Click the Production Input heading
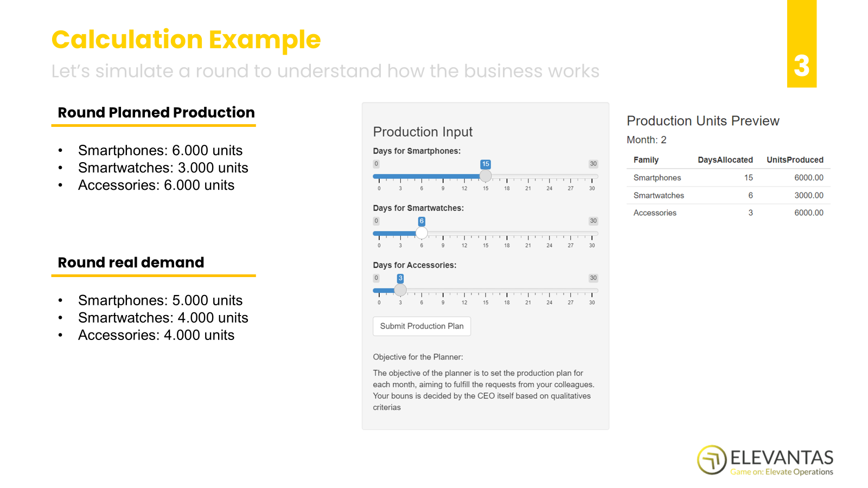 pos(423,132)
